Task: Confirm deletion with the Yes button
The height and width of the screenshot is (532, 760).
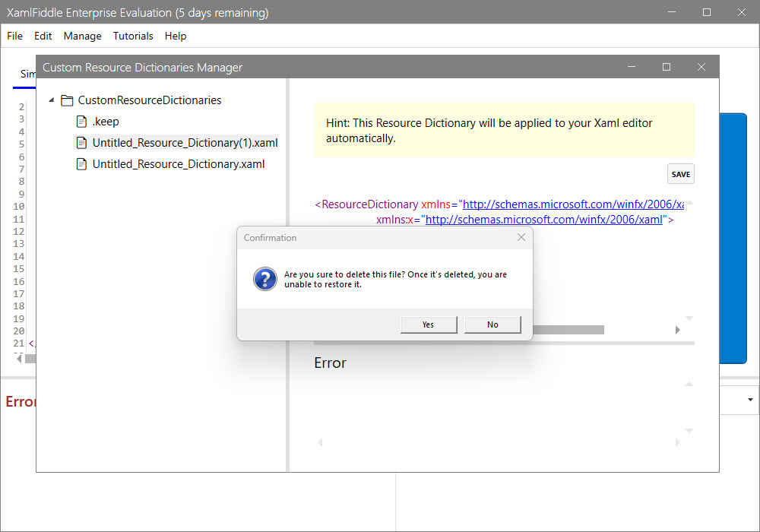Action: click(x=429, y=325)
